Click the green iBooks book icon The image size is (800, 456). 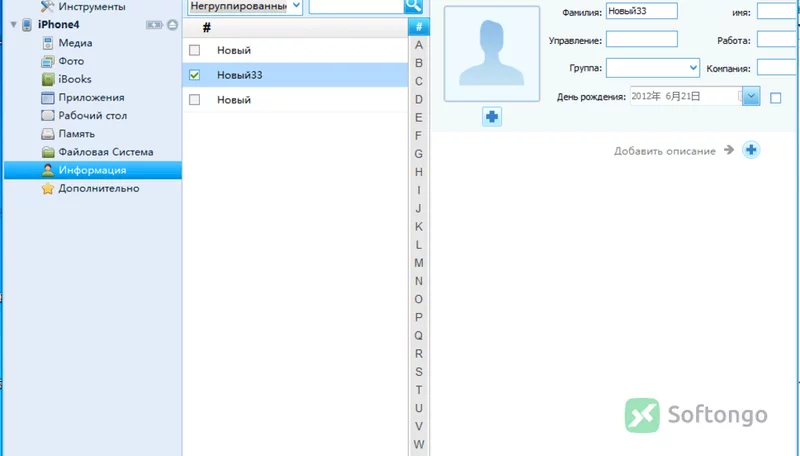47,79
